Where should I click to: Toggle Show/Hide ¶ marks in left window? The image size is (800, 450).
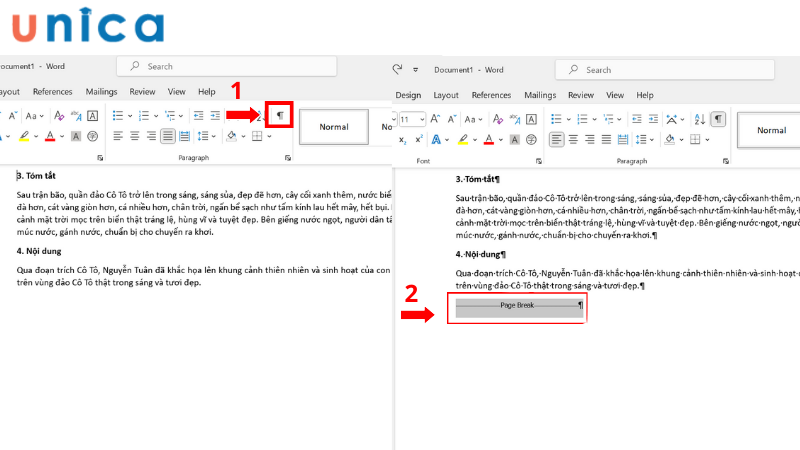pyautogui.click(x=280, y=115)
